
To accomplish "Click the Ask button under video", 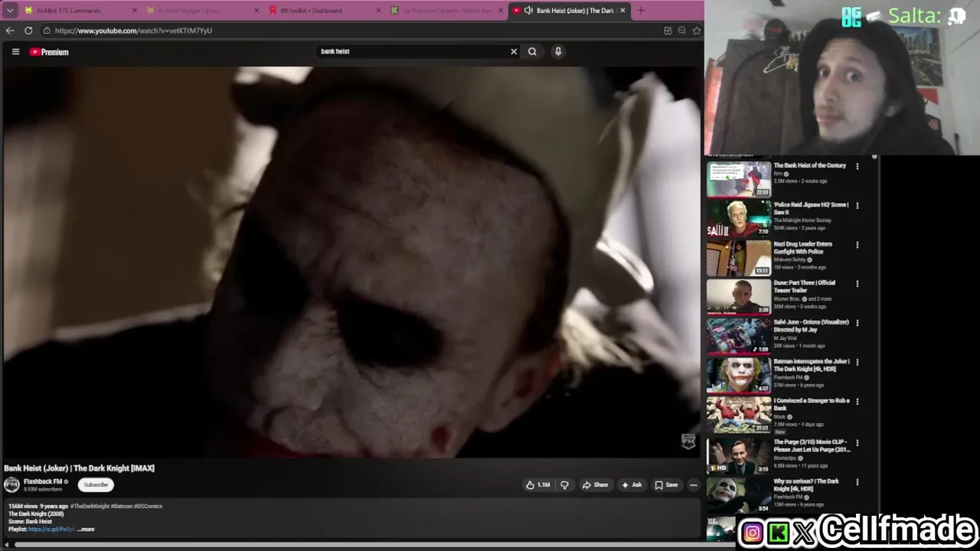I will (x=632, y=484).
